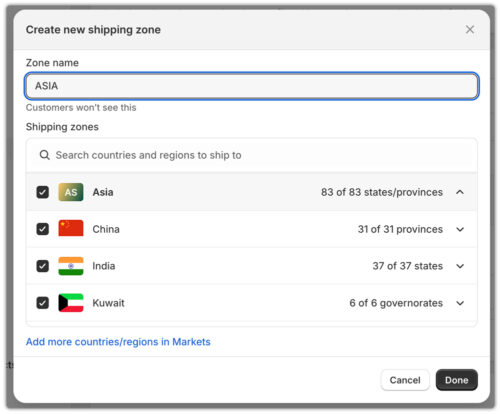This screenshot has width=500, height=414.
Task: Click the Done button
Action: coord(457,380)
